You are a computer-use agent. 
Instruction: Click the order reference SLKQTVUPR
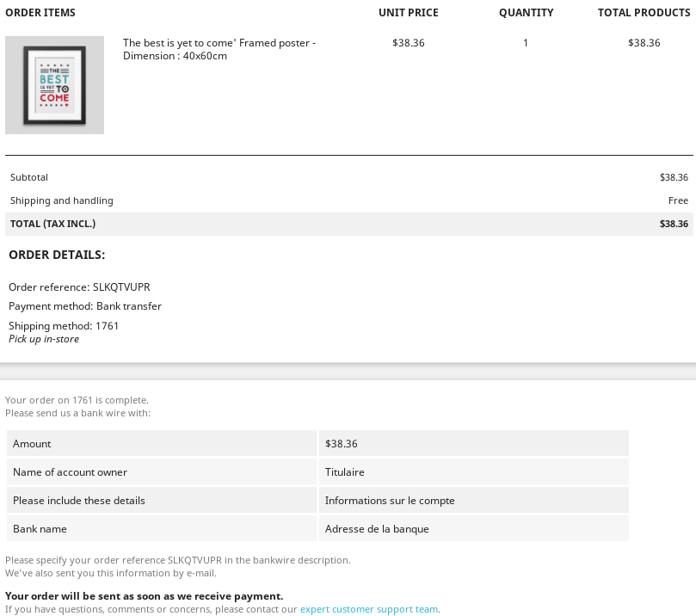coord(79,286)
